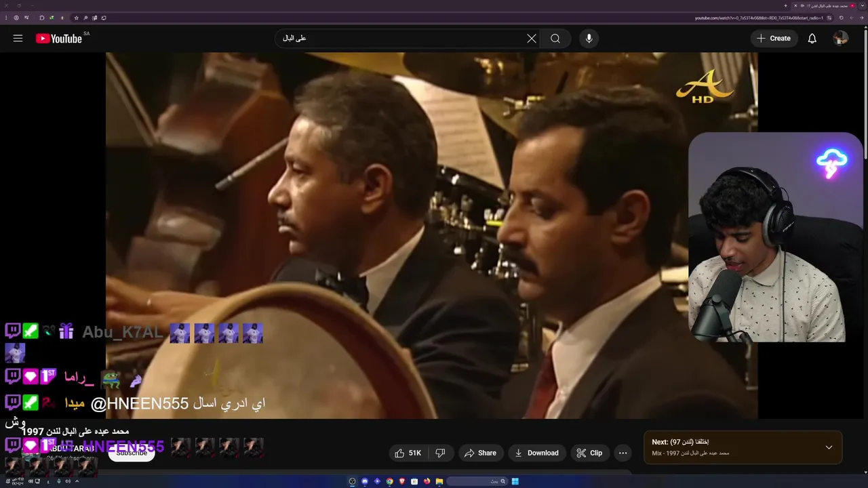Start voice search with microphone

tap(589, 39)
